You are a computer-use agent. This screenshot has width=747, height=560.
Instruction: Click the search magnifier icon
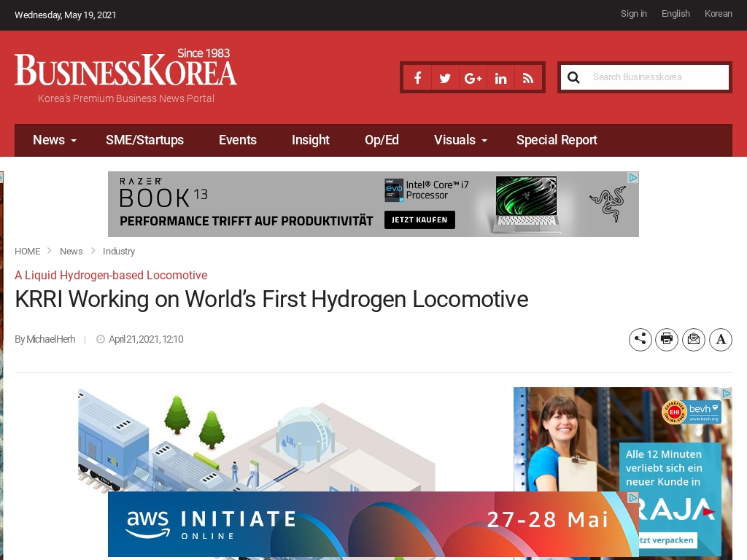pos(573,77)
